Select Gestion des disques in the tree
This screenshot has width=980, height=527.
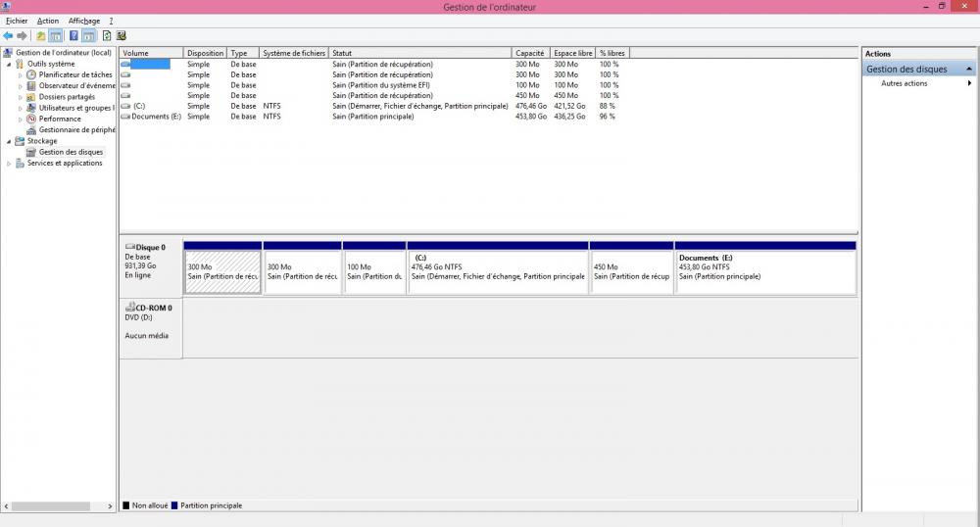coord(71,152)
